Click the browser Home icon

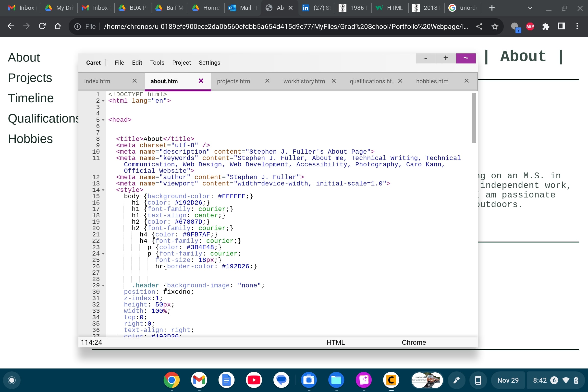58,26
